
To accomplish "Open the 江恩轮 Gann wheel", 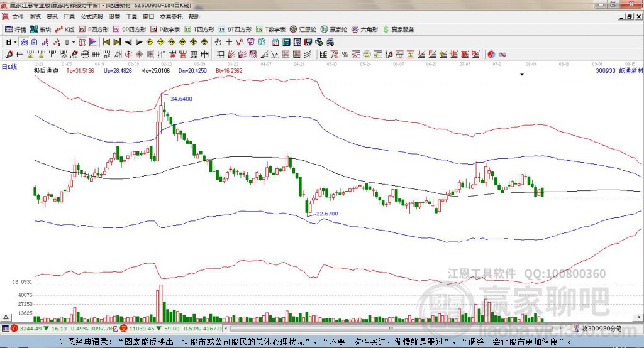I will click(303, 30).
